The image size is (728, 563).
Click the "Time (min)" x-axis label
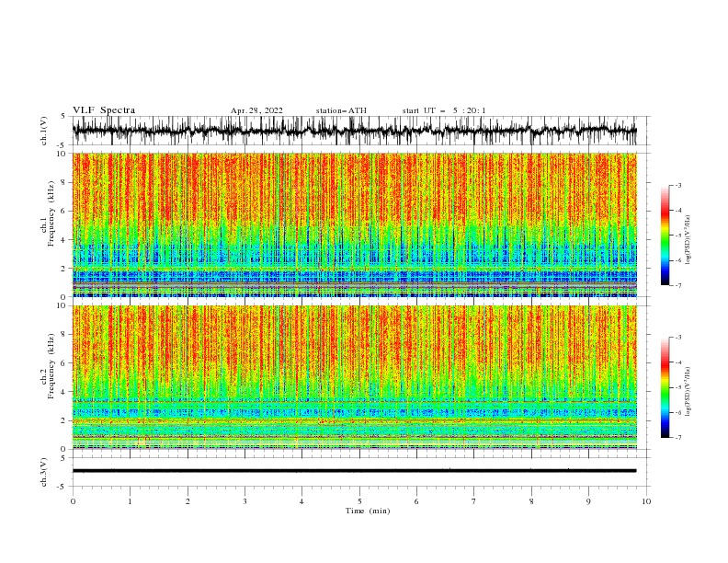coord(368,511)
